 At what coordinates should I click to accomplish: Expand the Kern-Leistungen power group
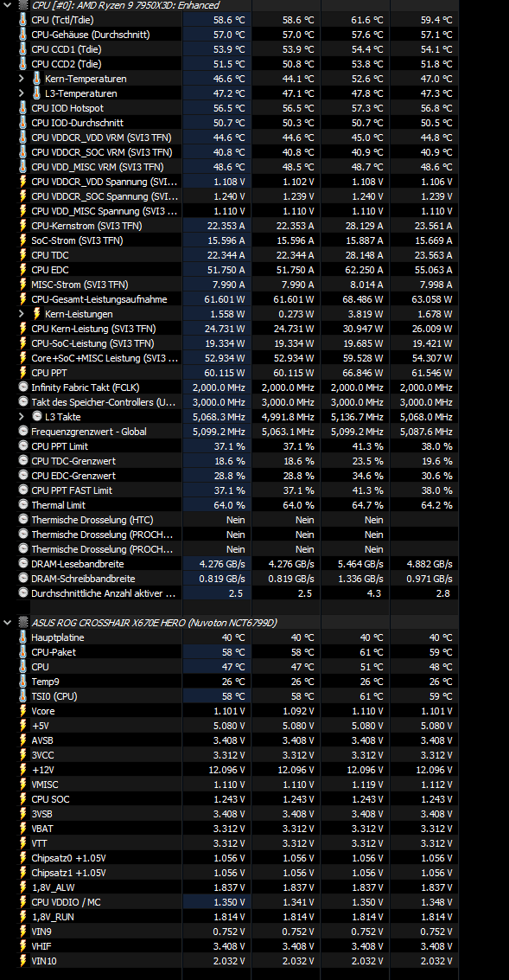[22, 314]
